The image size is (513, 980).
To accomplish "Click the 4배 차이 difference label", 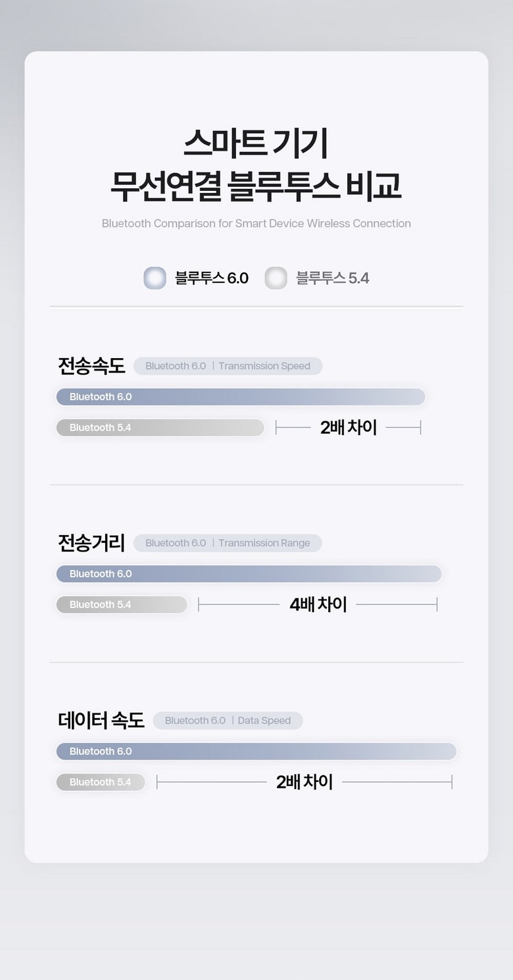I will tap(318, 604).
